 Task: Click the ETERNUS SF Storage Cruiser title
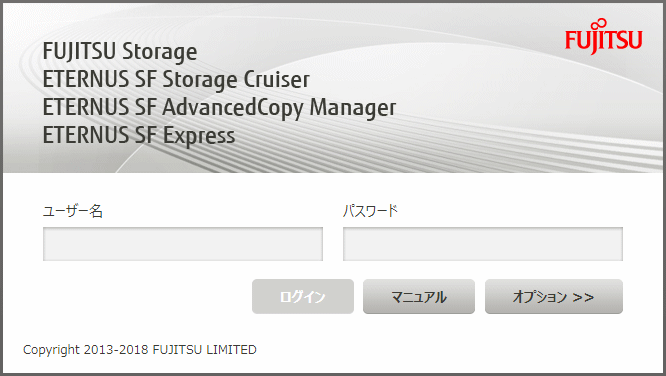click(176, 80)
